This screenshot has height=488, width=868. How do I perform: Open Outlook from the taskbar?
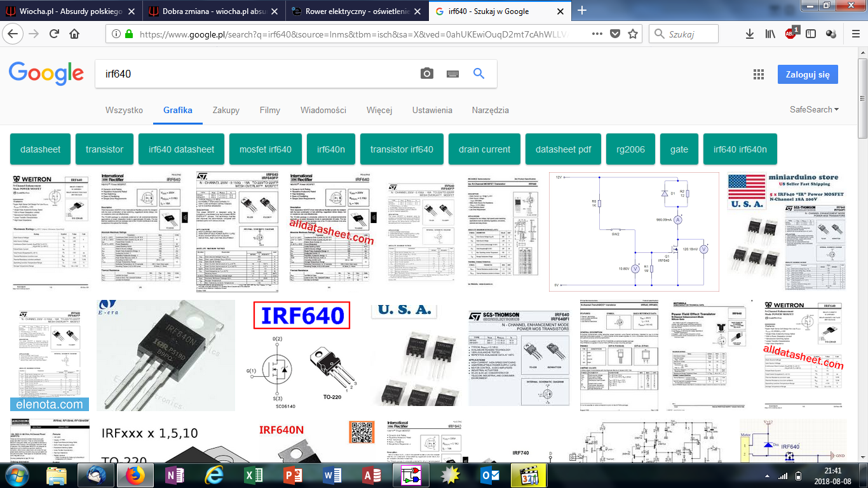click(490, 475)
